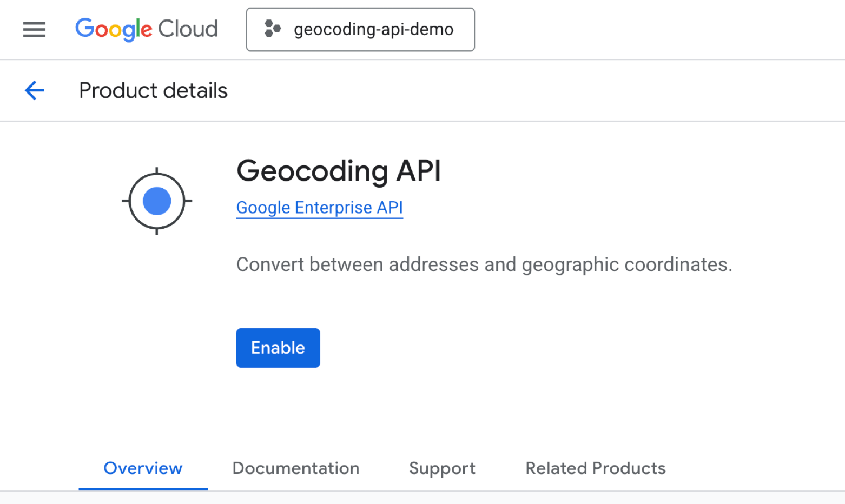Click the Geocoding API crosshair icon
The width and height of the screenshot is (845, 504).
point(156,201)
